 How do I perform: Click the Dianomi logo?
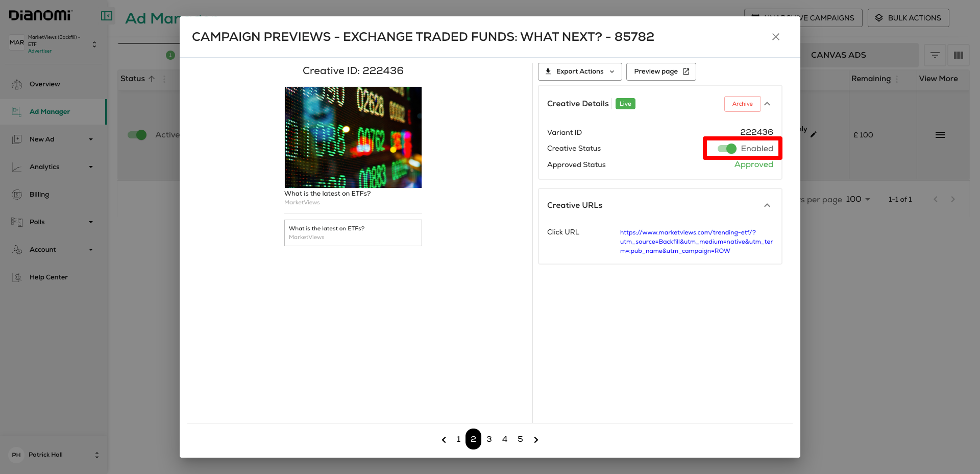click(41, 15)
